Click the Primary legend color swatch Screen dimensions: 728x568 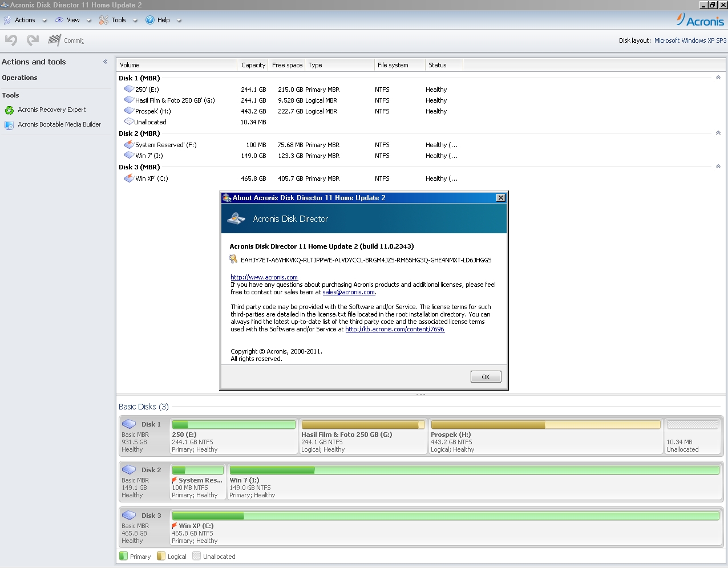pyautogui.click(x=123, y=556)
